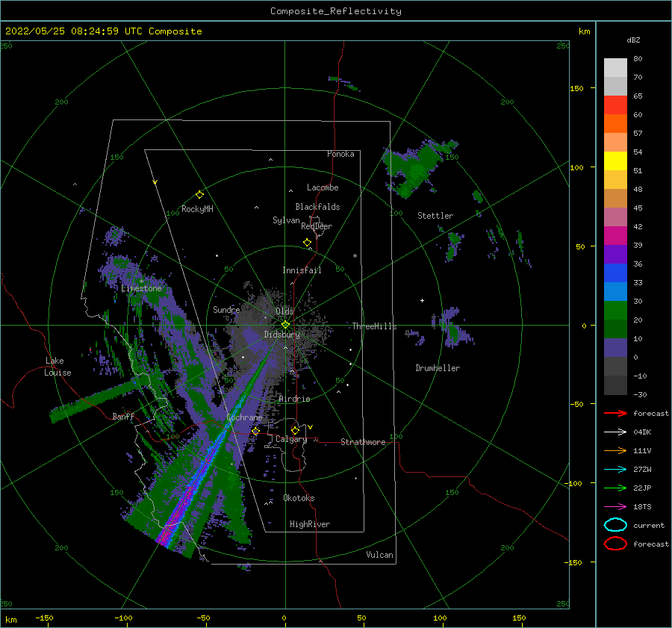The width and height of the screenshot is (672, 628).
Task: Click the magenta 18TS arrow legend icon
Action: [615, 507]
